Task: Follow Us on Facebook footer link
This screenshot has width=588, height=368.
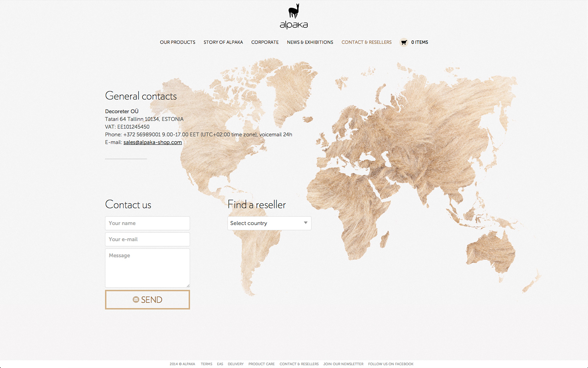Action: click(x=390, y=364)
